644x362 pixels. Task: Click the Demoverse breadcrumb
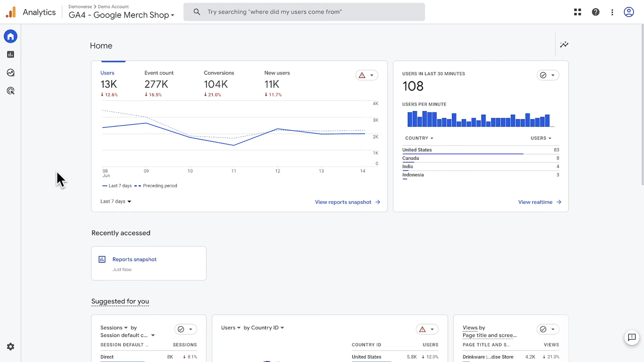point(80,6)
